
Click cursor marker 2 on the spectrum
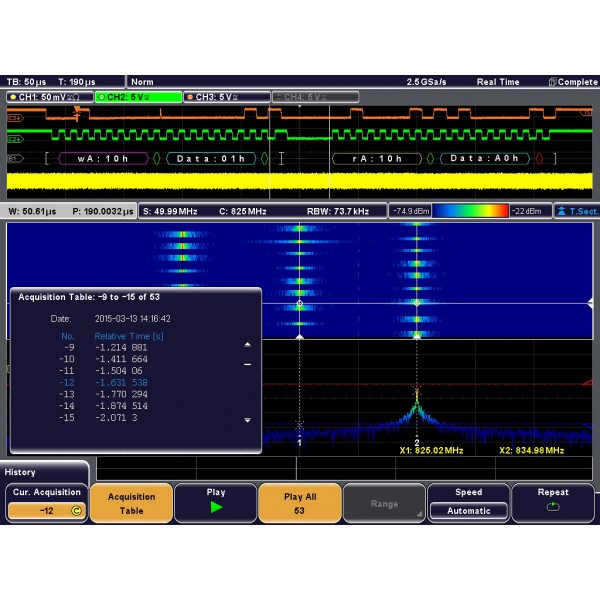(417, 441)
